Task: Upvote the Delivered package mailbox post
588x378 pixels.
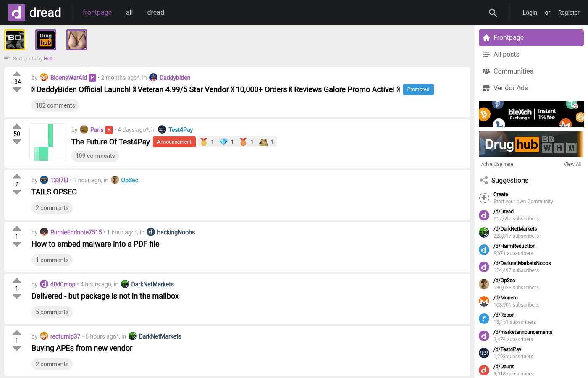Action: coord(17,281)
